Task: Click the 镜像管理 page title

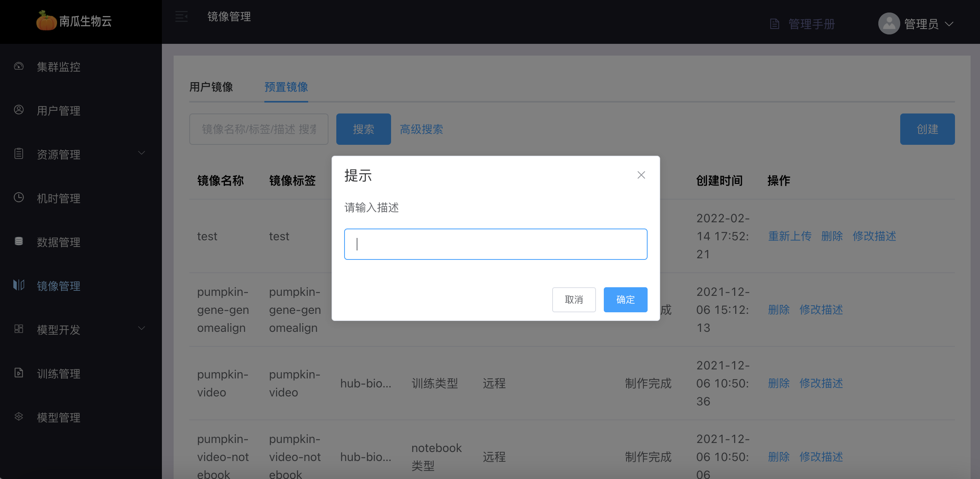Action: coord(229,16)
